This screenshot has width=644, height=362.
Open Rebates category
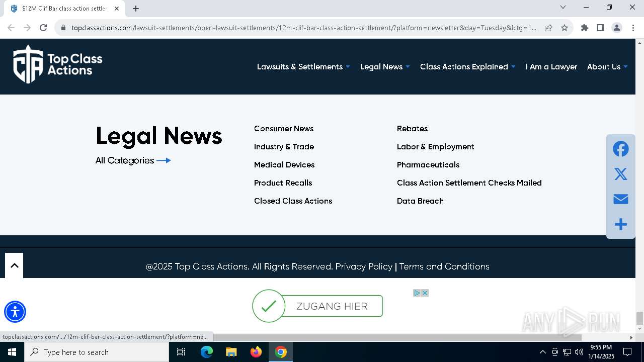(412, 129)
